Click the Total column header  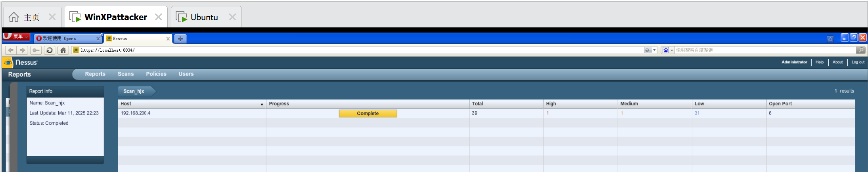506,104
